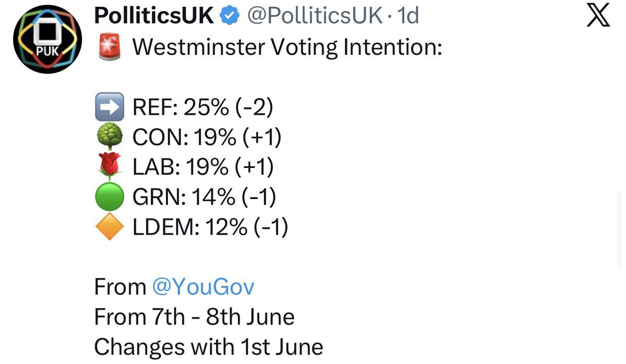This screenshot has width=626, height=364.
Task: Click the Changes with 1st June text
Action: (209, 347)
